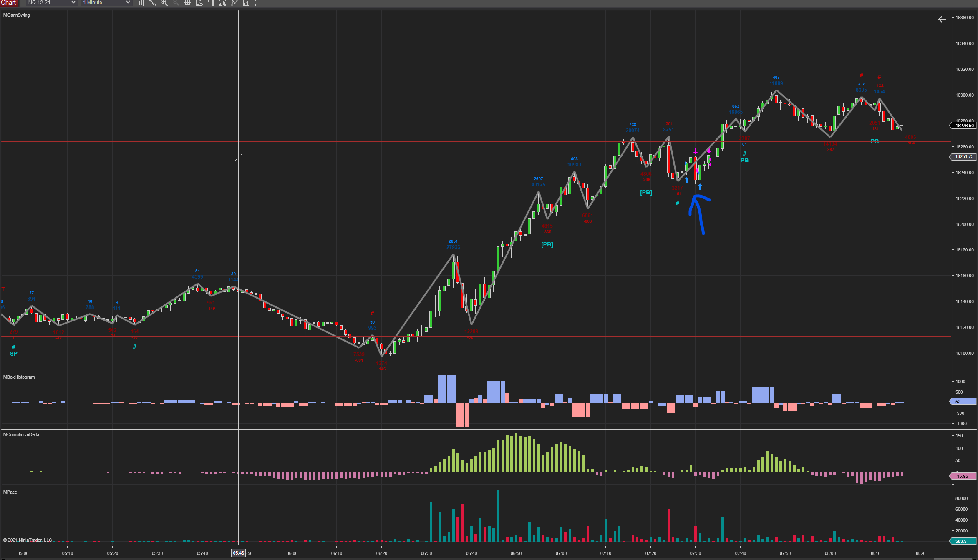Toggle the Chart Trader panel icon
This screenshot has height=560, width=978.
pyautogui.click(x=211, y=3)
